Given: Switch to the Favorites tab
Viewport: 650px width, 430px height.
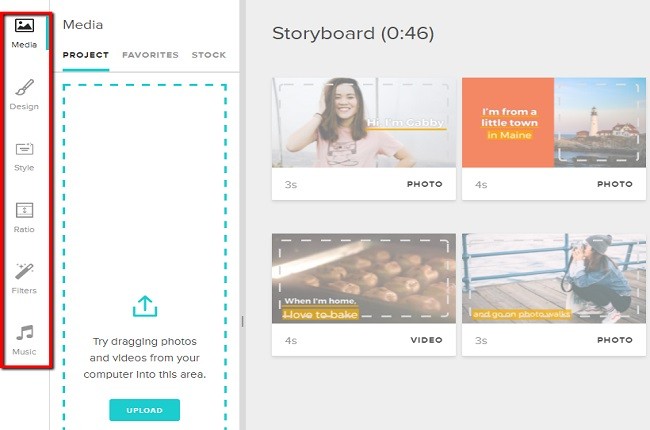Looking at the screenshot, I should point(150,55).
